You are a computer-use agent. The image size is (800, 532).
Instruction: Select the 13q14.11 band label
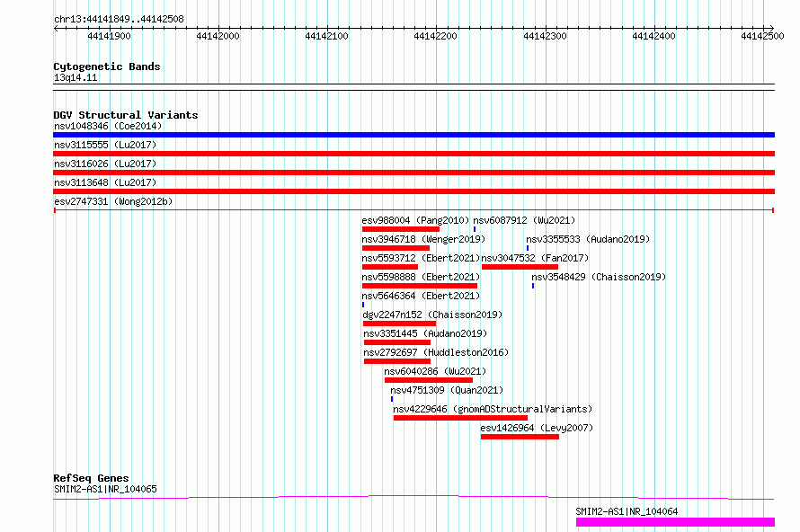tap(76, 77)
